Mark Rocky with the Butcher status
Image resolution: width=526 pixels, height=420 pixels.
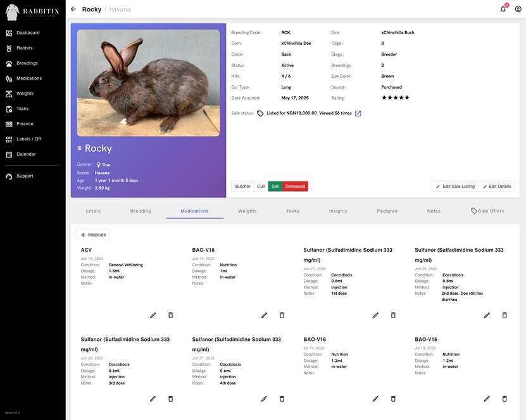tap(242, 186)
